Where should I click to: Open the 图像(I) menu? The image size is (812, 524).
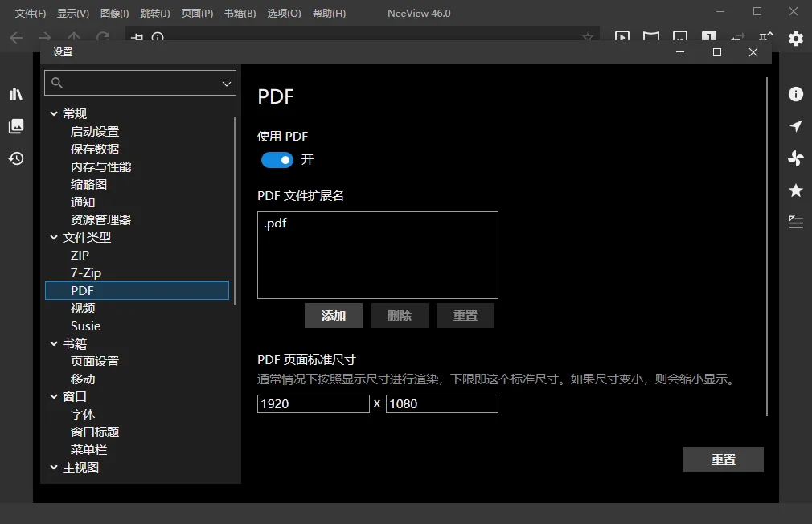click(114, 14)
